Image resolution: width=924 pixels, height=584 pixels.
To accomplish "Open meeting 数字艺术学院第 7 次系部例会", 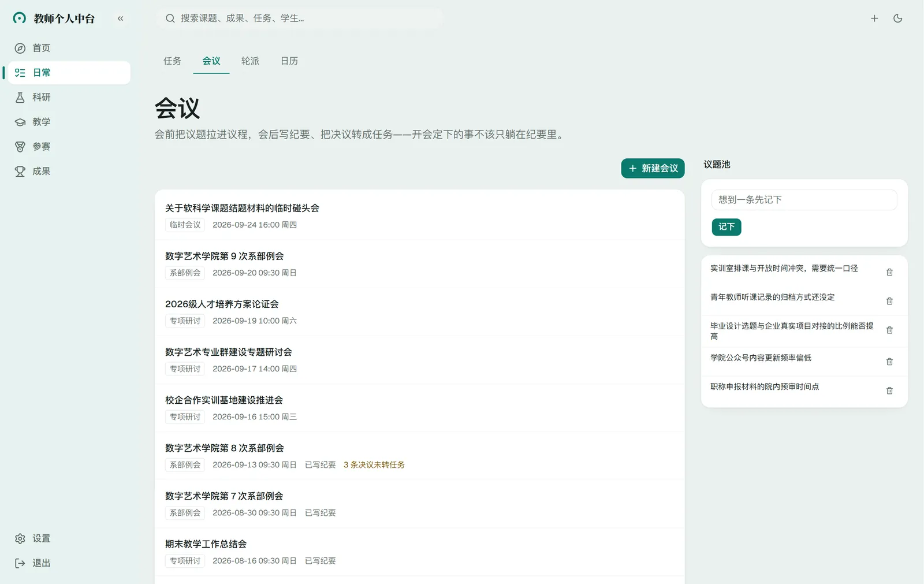I will point(420,503).
